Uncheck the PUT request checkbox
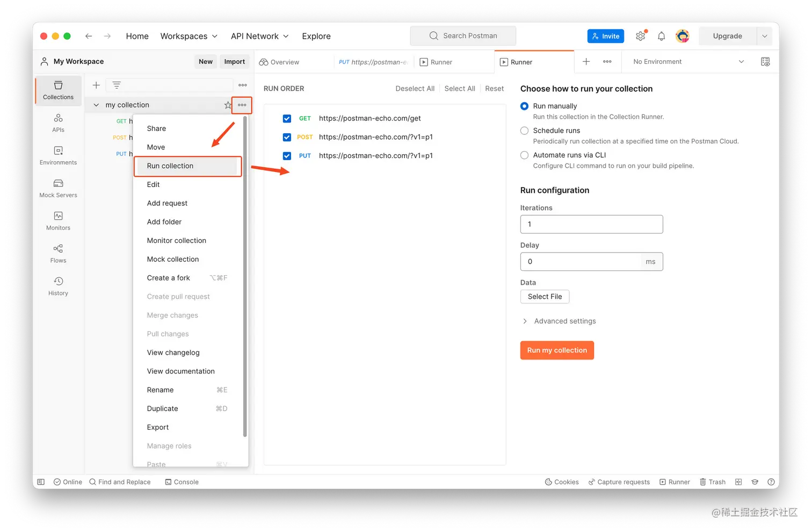This screenshot has height=532, width=812. (x=287, y=156)
